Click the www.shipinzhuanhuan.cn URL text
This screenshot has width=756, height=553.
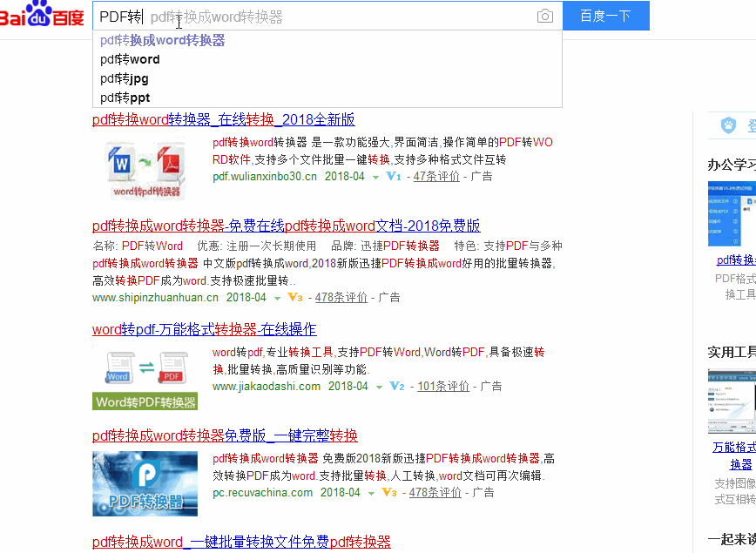point(155,298)
